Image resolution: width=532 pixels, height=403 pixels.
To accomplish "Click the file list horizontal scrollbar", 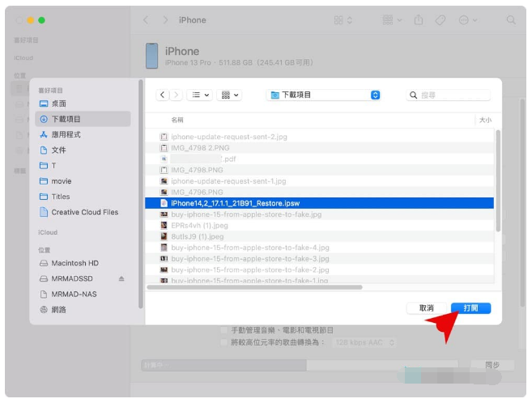I will tap(255, 287).
